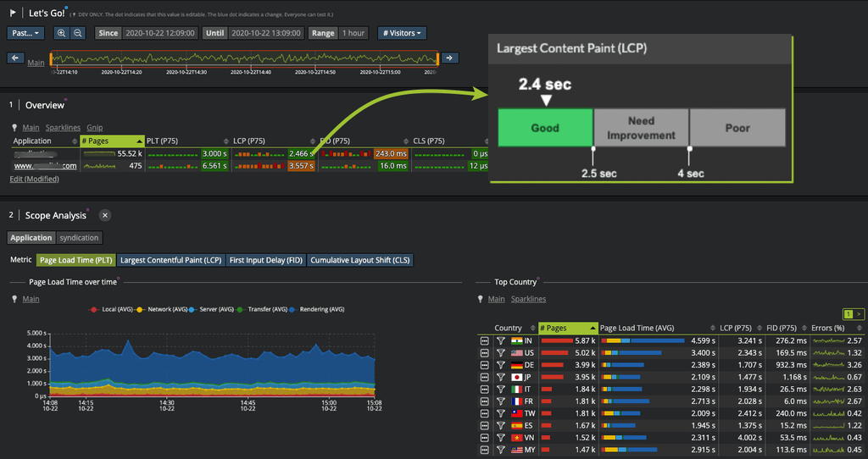This screenshot has height=459, width=868.
Task: Click the Since date input field
Action: (x=160, y=33)
